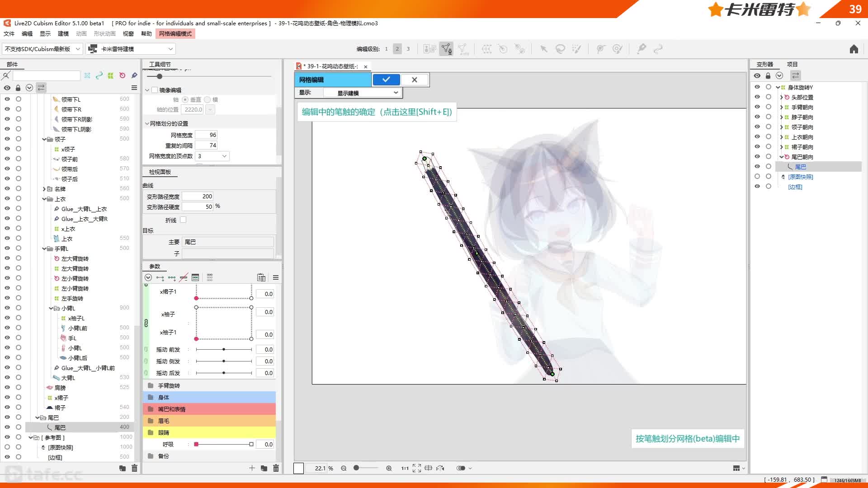Click the home icon in the top toolbar

point(854,49)
